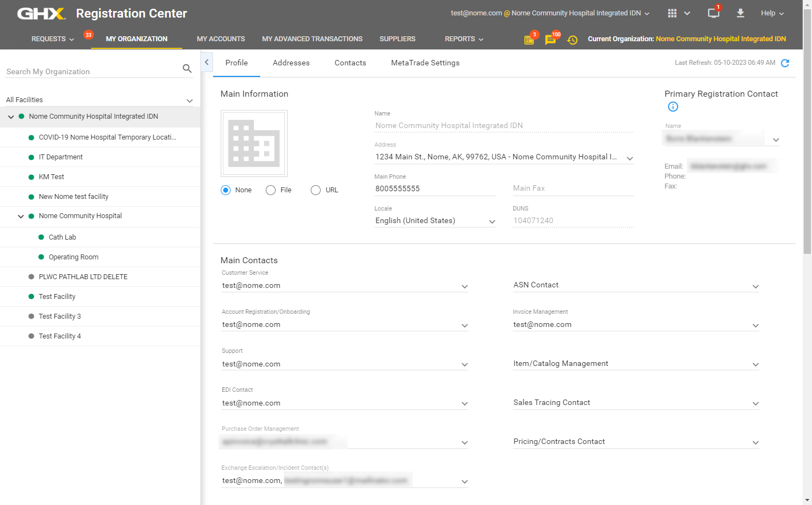The image size is (812, 505).
Task: Click the Current Organization name link
Action: tap(721, 39)
